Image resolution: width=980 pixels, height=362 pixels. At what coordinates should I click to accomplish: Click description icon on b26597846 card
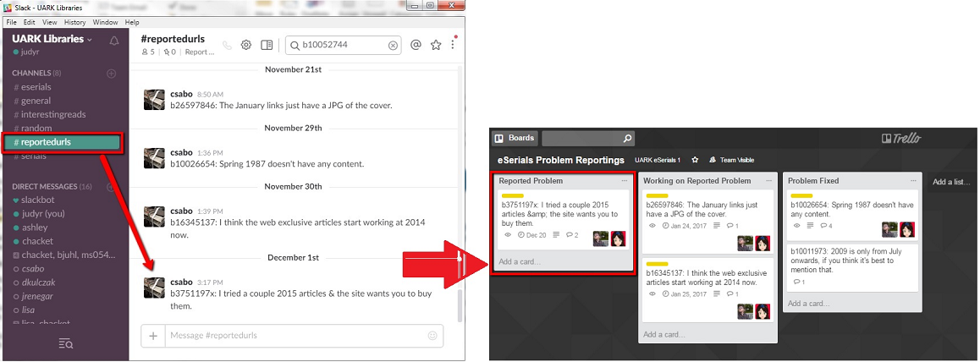[x=716, y=225]
